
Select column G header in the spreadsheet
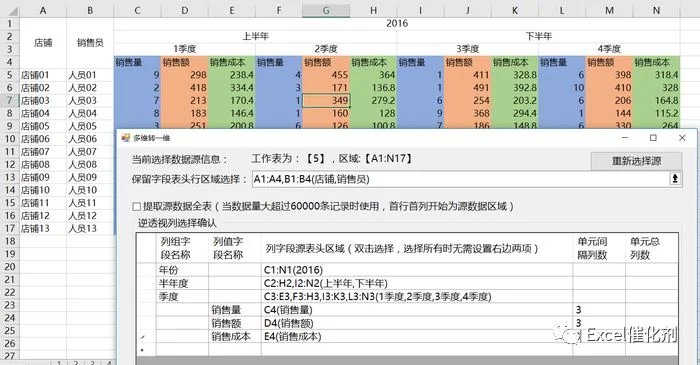326,10
